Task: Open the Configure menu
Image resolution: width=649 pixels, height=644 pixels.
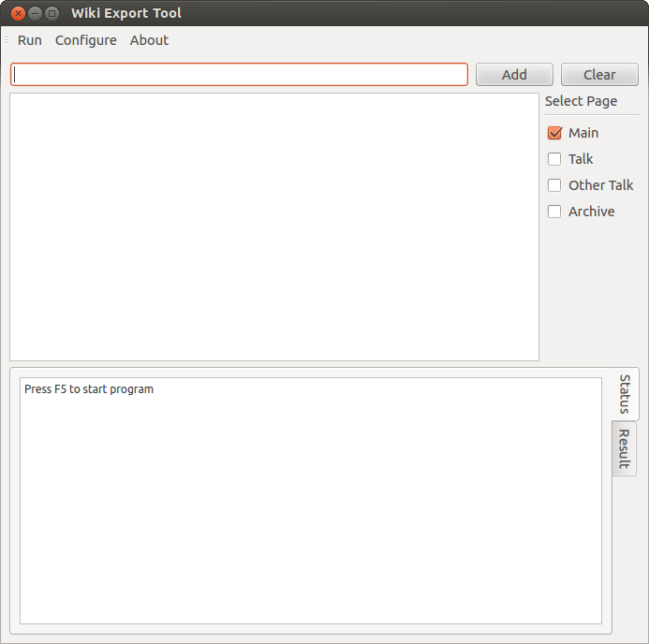Action: click(x=85, y=40)
